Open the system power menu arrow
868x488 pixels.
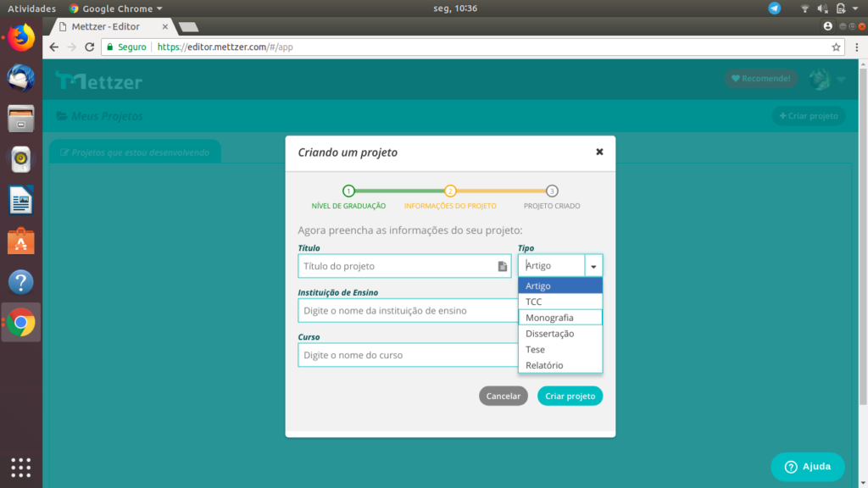(855, 8)
